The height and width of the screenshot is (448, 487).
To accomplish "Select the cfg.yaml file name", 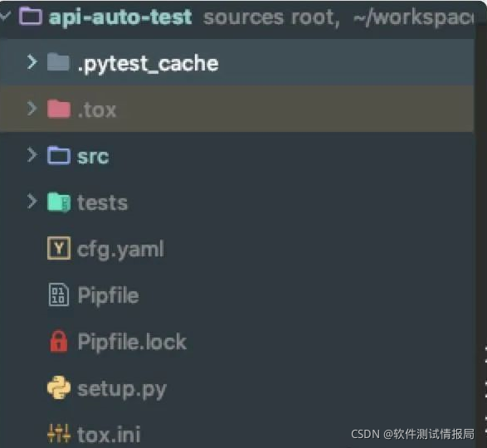I will pos(120,249).
